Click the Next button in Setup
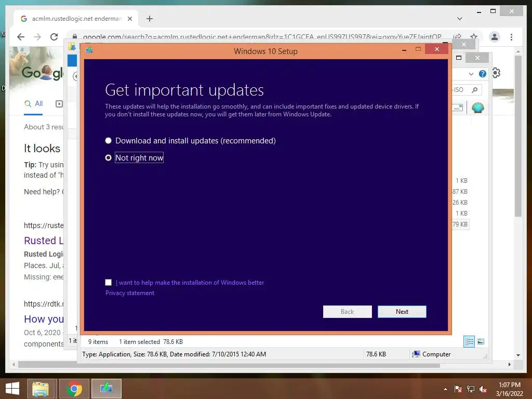Screen dimensions: 532x399 click(x=402, y=312)
